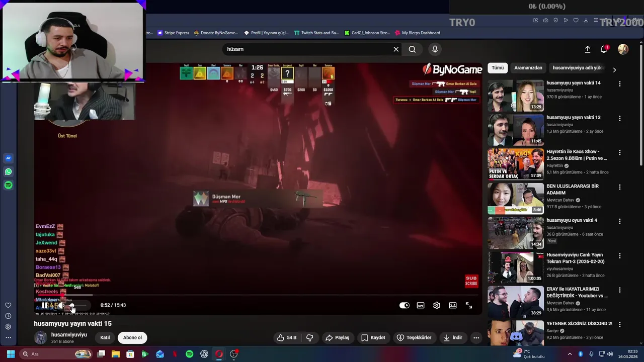Open options menu for ERAY ile HAYATLARIMIZI DEĞİŞTİRDİK
Image resolution: width=644 pixels, height=362 pixels.
click(x=620, y=290)
